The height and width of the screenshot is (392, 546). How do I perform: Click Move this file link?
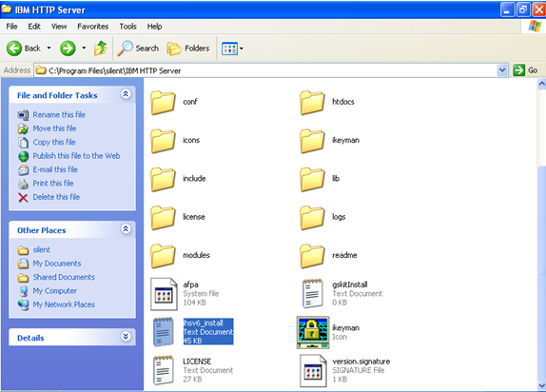tap(54, 128)
